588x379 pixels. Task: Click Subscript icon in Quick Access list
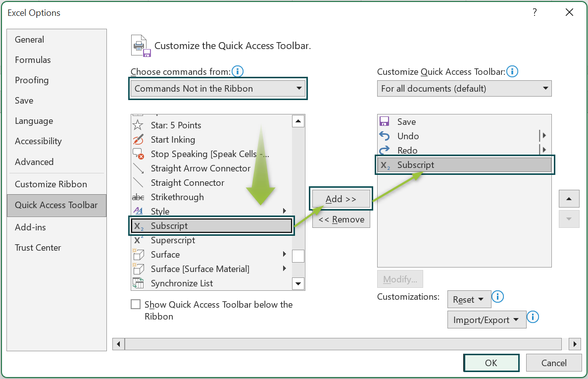[385, 165]
